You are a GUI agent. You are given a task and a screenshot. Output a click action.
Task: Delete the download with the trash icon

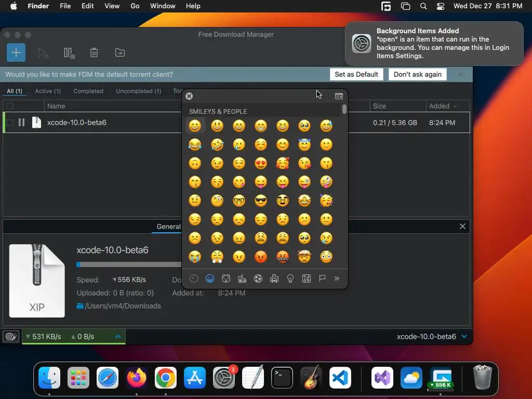(x=94, y=52)
